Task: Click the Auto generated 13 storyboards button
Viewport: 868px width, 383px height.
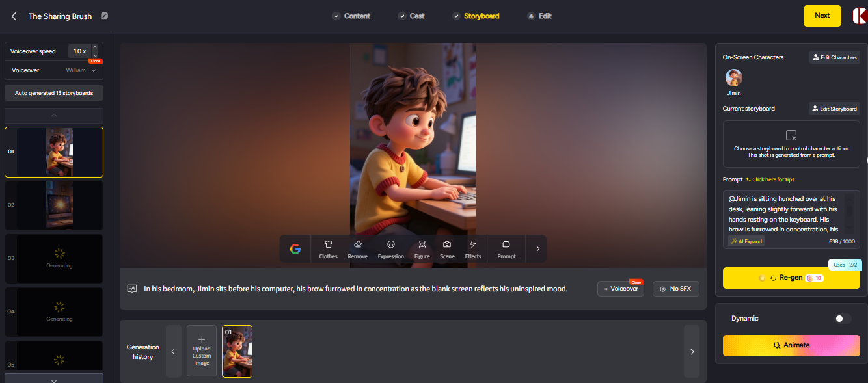Action: coord(54,93)
